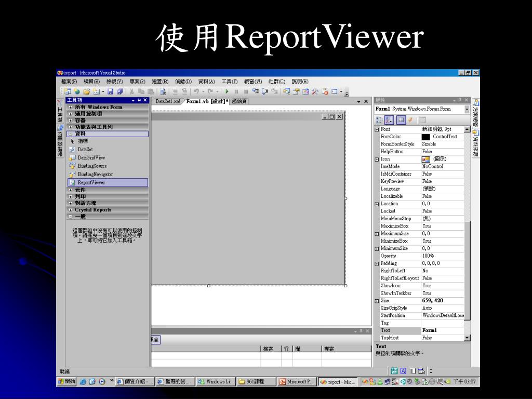
Task: Expand the Location property
Action: tap(377, 204)
